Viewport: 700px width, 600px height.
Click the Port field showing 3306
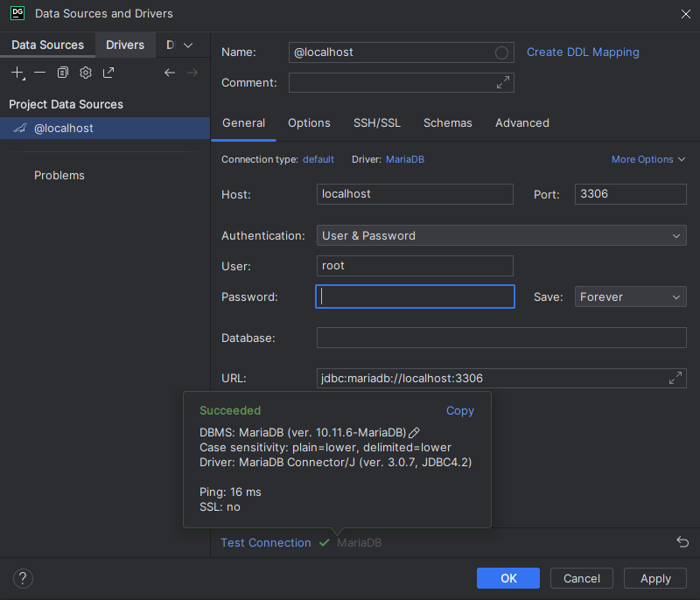click(x=630, y=194)
